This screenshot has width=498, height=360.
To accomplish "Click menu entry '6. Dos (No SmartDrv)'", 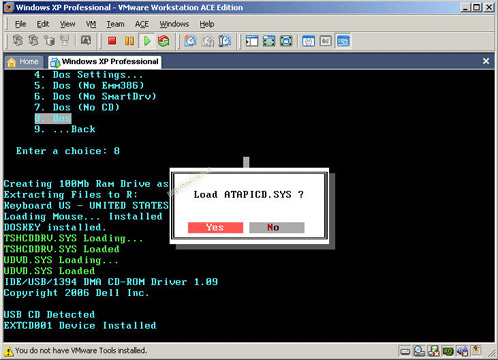I will (x=95, y=97).
